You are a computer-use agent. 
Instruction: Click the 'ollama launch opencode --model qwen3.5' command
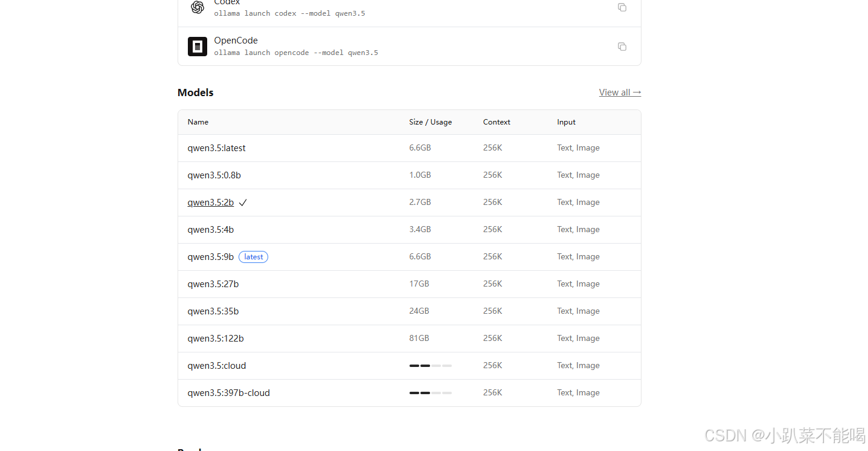tap(296, 53)
